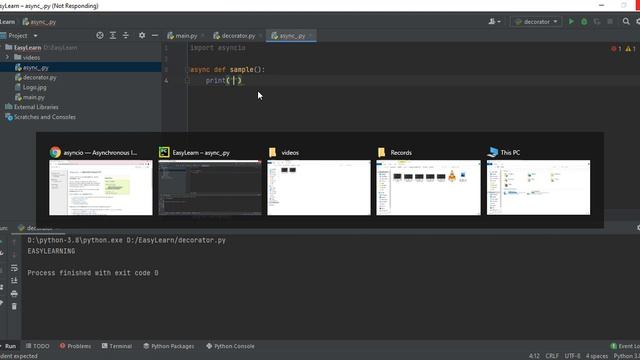This screenshot has width=640, height=360.
Task: Open the Terminal tool window
Action: point(117,346)
